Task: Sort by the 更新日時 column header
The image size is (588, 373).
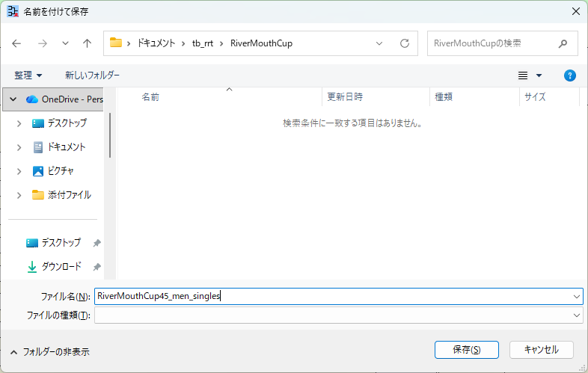Action: point(345,97)
